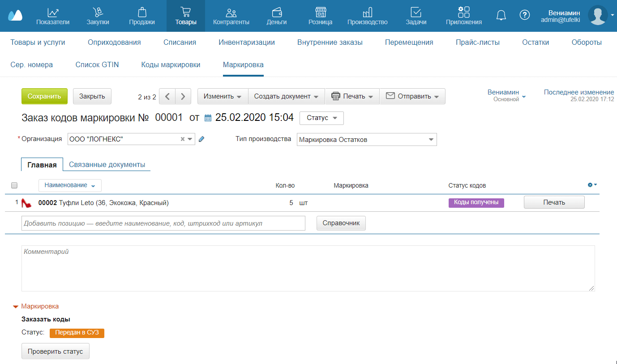Open the calendar icon beside document date

(208, 118)
